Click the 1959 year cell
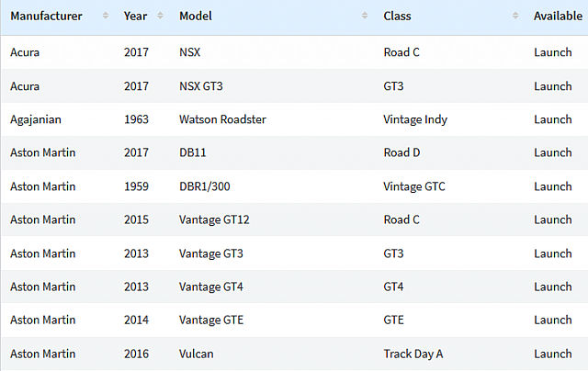 coord(137,186)
